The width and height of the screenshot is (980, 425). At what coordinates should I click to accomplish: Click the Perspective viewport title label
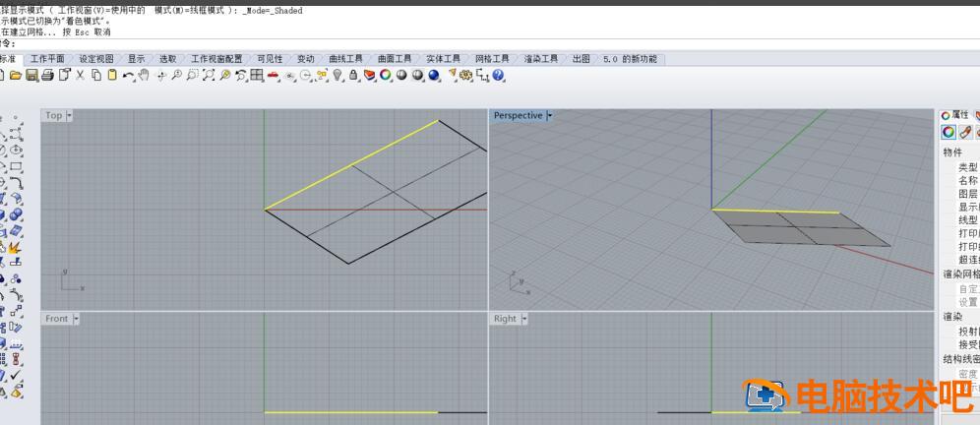tap(519, 116)
